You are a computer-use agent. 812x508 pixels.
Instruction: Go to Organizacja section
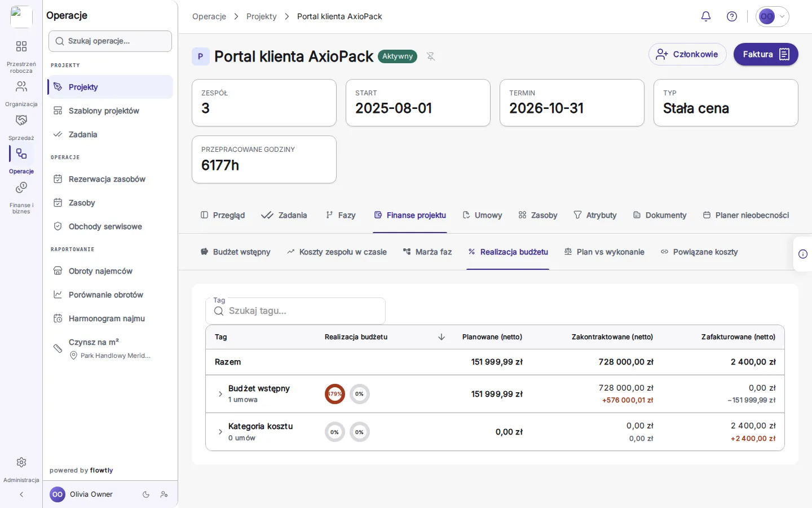(21, 93)
